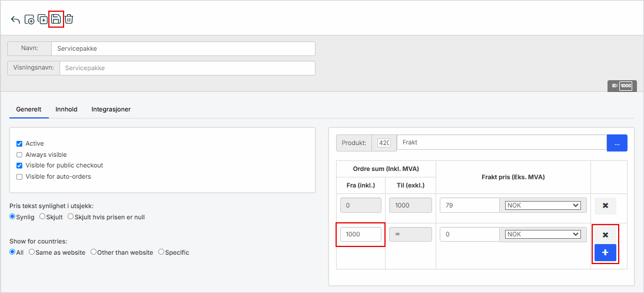Save using the floppy disk icon
Screen dimensions: 644x293
click(56, 19)
